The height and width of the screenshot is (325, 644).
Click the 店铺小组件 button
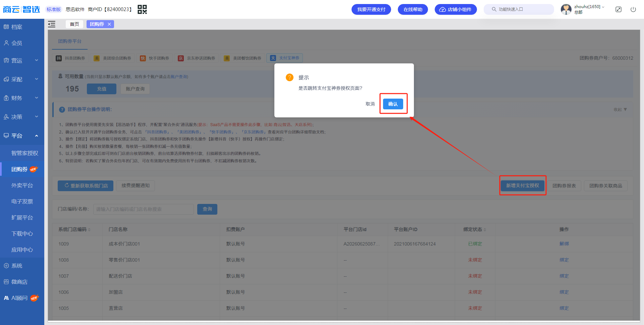tap(455, 9)
